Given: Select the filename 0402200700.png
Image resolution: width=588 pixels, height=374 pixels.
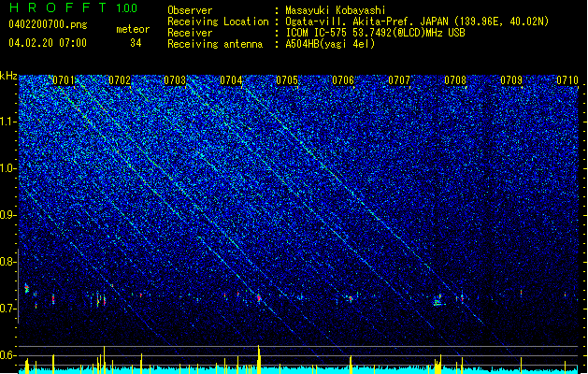Looking at the screenshot, I should [48, 25].
